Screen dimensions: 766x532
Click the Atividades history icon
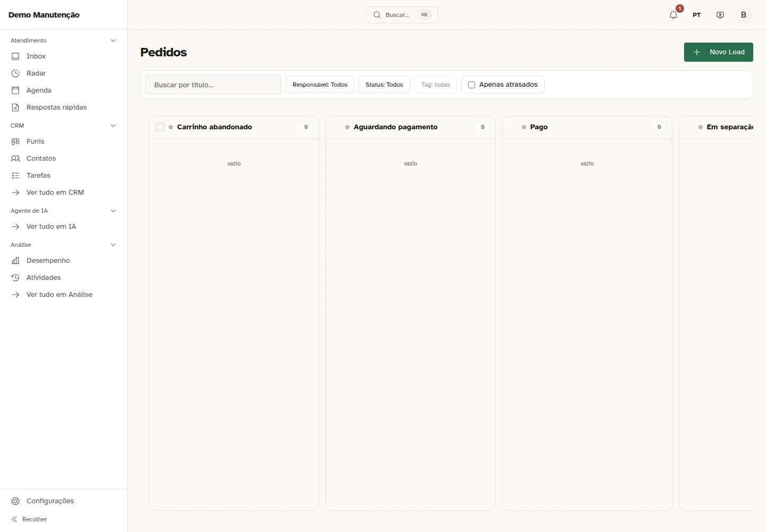[15, 278]
